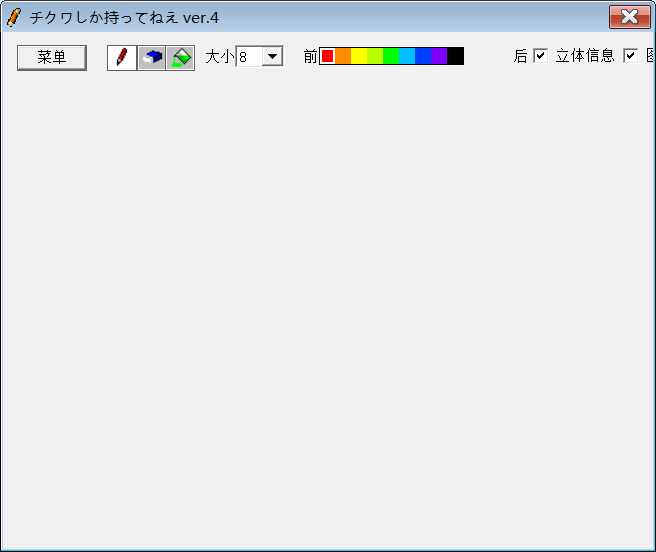Viewport: 656px width, 552px height.
Task: Toggle the checkbox next to 后
Action: 541,56
